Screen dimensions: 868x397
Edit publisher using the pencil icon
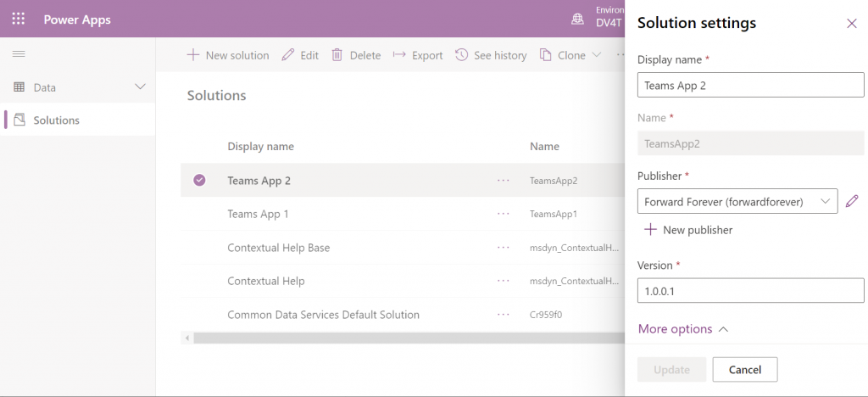pyautogui.click(x=852, y=201)
